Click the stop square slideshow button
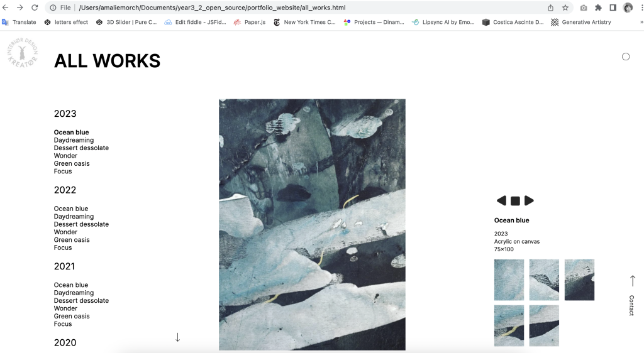Screen dimensions: 644x353 click(515, 201)
